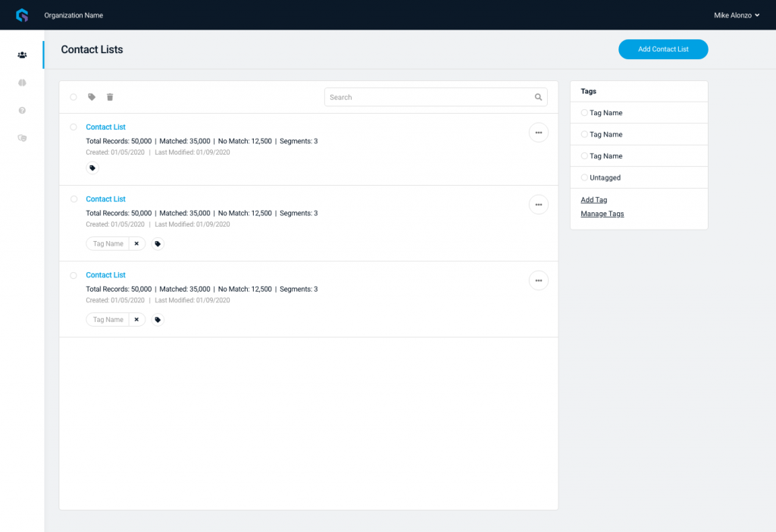Image resolution: width=776 pixels, height=532 pixels.
Task: Open the theater masks icon in sidebar
Action: [x=22, y=138]
